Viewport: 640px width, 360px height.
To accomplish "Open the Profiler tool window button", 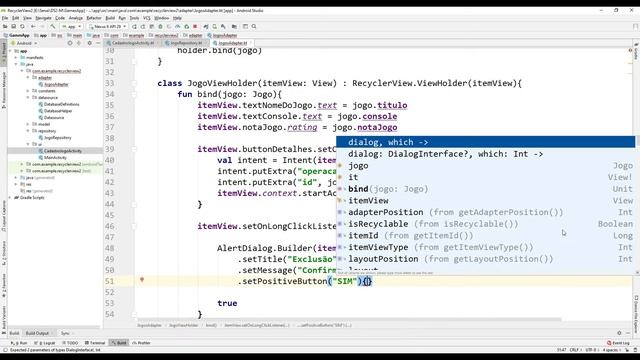I will [x=142, y=343].
